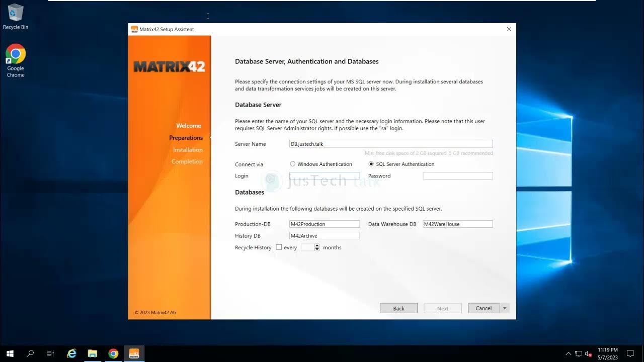
Task: Click the 'Recycle History' label
Action: 253,247
